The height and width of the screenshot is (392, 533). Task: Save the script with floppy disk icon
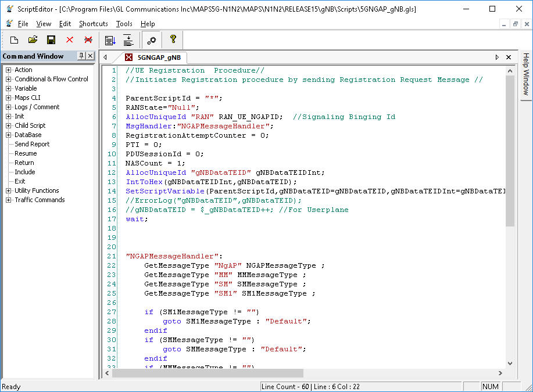coord(51,40)
